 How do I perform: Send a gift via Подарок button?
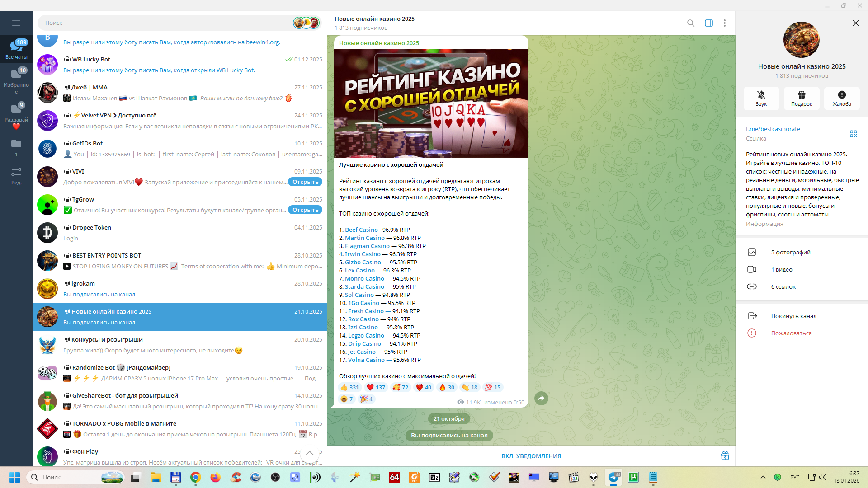click(801, 98)
